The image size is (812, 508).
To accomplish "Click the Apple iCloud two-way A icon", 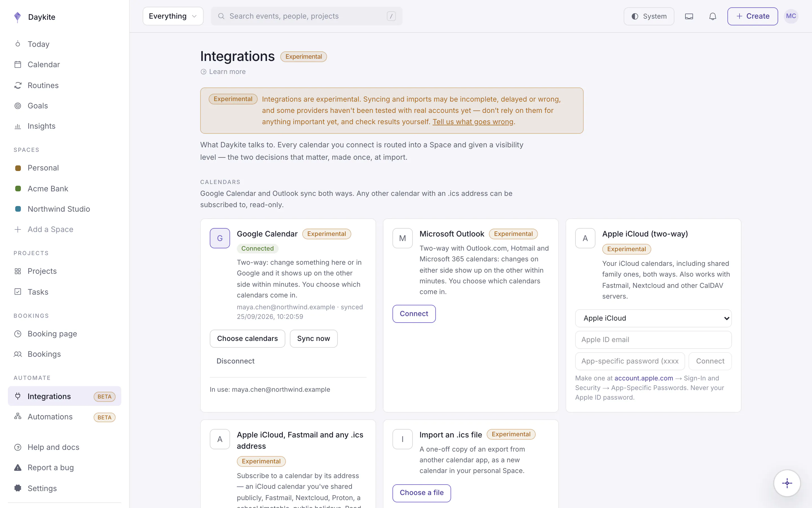I will coord(585,238).
